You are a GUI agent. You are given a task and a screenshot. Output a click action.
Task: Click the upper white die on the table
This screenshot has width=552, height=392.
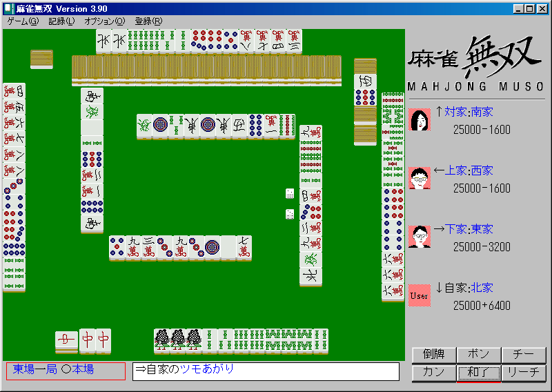click(x=290, y=194)
